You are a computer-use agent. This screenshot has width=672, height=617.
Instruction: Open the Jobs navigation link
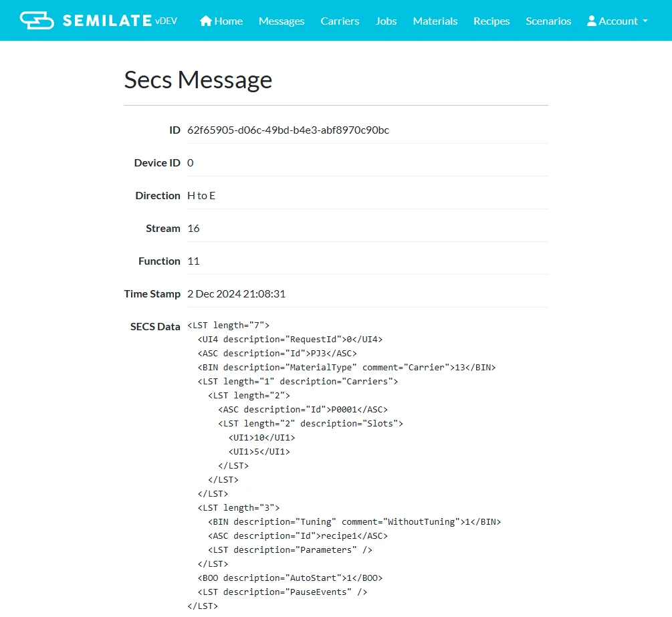click(386, 21)
